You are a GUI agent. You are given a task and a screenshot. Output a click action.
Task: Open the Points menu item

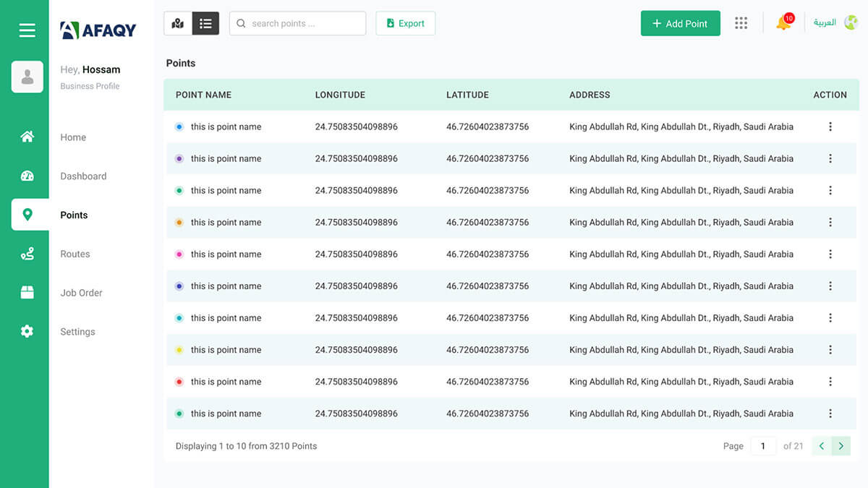click(74, 215)
